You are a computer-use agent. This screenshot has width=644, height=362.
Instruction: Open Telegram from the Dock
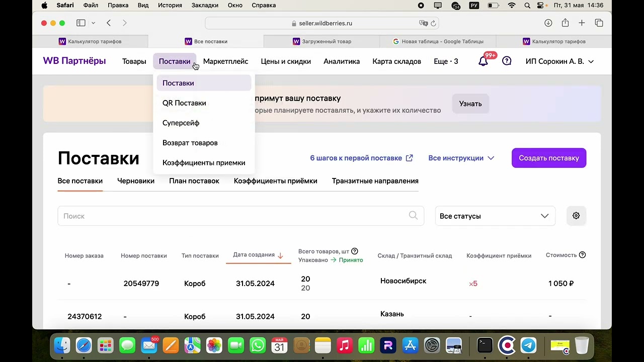point(528,345)
